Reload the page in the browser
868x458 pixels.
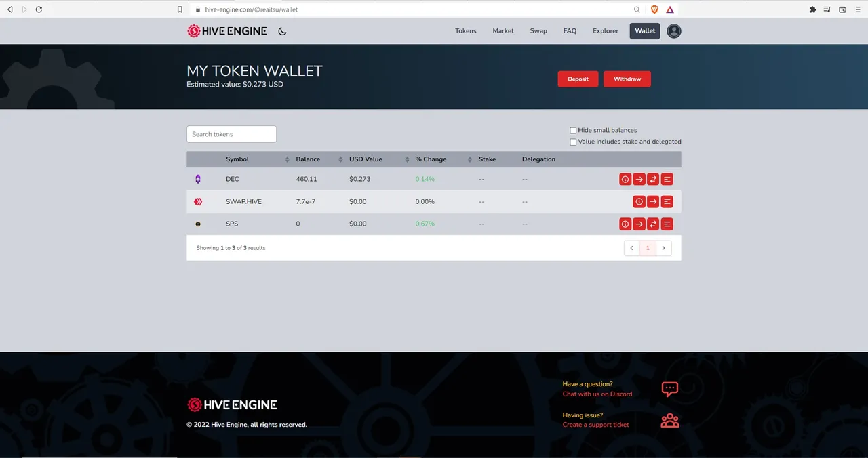39,9
